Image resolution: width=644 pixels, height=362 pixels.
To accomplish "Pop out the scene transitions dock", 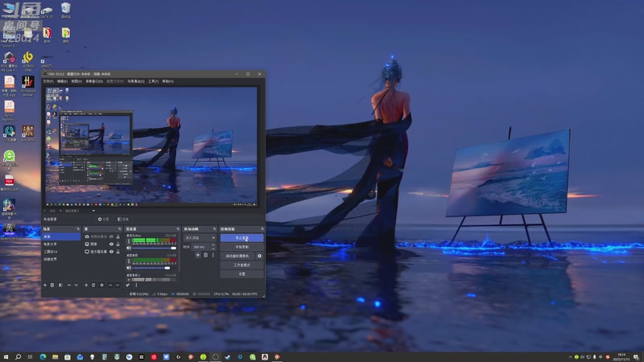I will pyautogui.click(x=214, y=229).
